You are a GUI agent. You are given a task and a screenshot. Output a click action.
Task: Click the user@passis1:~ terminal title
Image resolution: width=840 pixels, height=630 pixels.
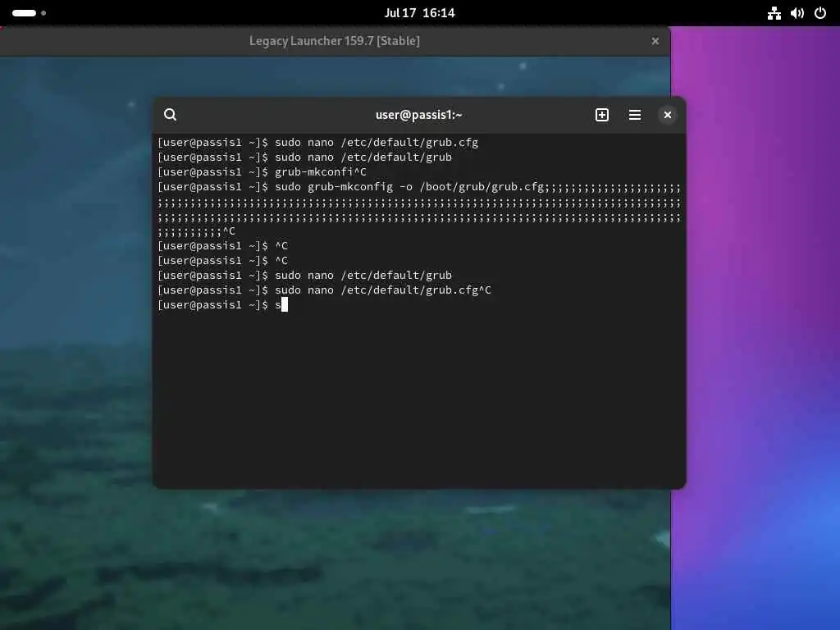418,115
